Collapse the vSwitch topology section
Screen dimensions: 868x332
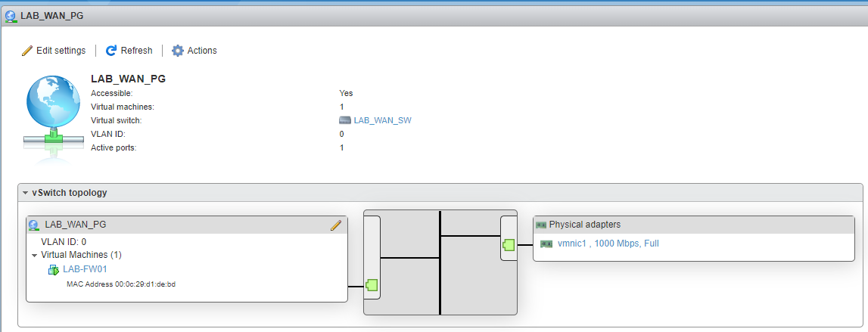tap(26, 193)
